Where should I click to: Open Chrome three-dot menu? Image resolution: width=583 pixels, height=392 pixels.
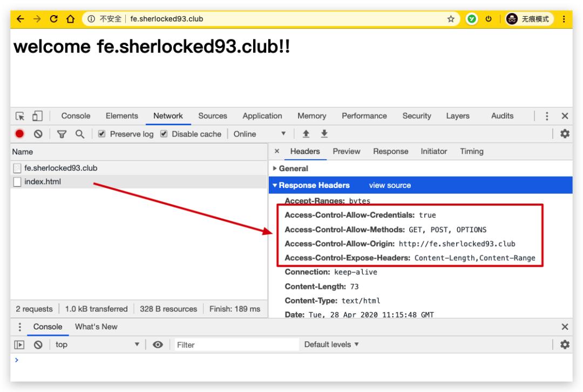click(564, 18)
